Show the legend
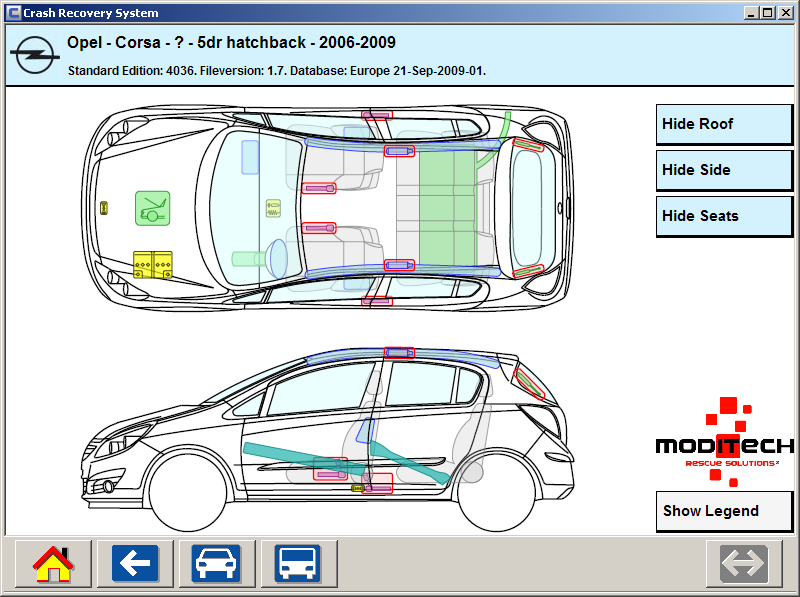The width and height of the screenshot is (800, 597). point(724,511)
